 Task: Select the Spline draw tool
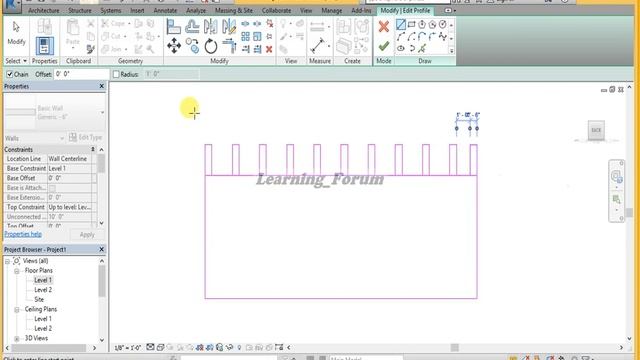[442, 37]
